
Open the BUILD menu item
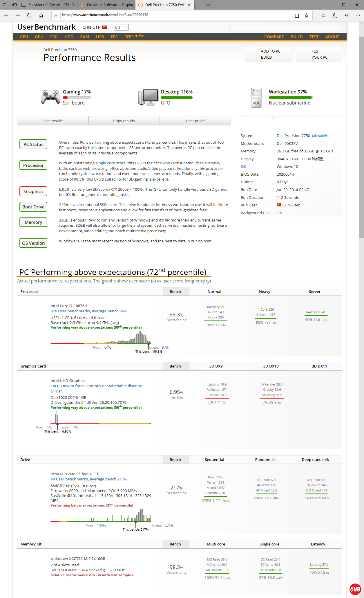297,37
